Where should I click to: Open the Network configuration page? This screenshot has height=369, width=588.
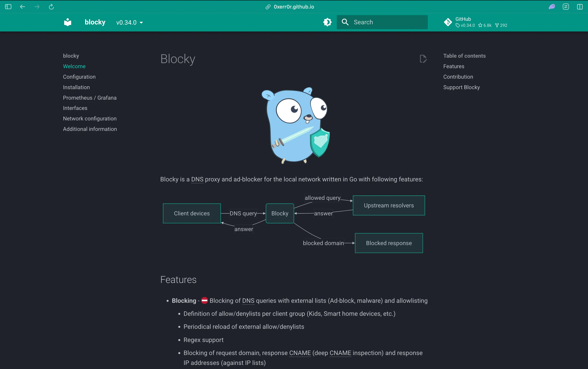tap(90, 118)
